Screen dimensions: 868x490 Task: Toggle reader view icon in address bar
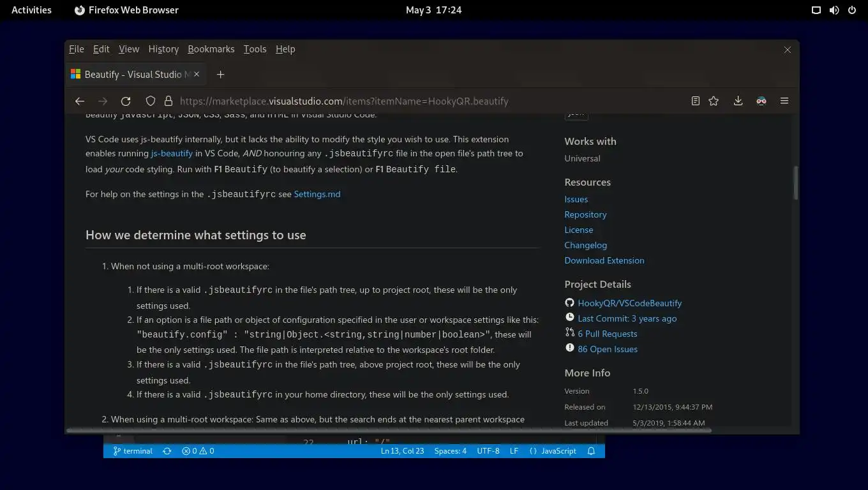click(696, 101)
